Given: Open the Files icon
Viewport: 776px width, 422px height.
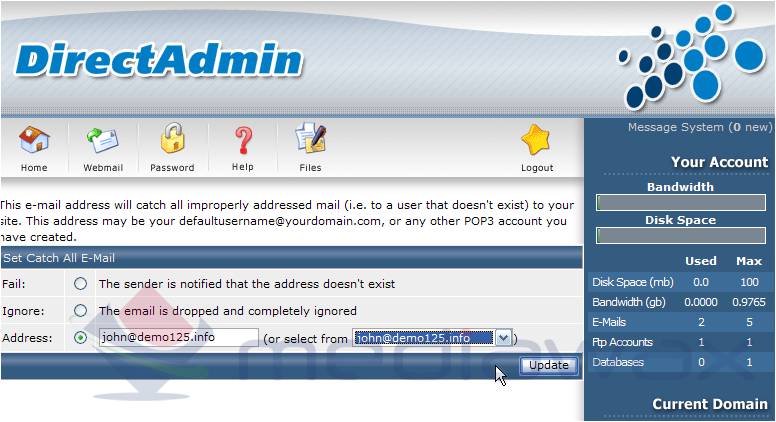Looking at the screenshot, I should tap(310, 138).
